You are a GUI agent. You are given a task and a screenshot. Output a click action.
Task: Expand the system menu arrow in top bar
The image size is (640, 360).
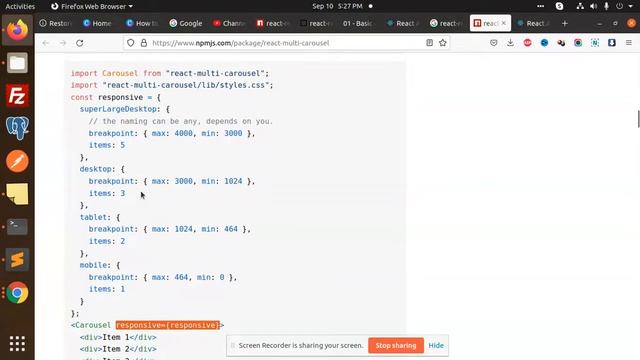click(631, 6)
